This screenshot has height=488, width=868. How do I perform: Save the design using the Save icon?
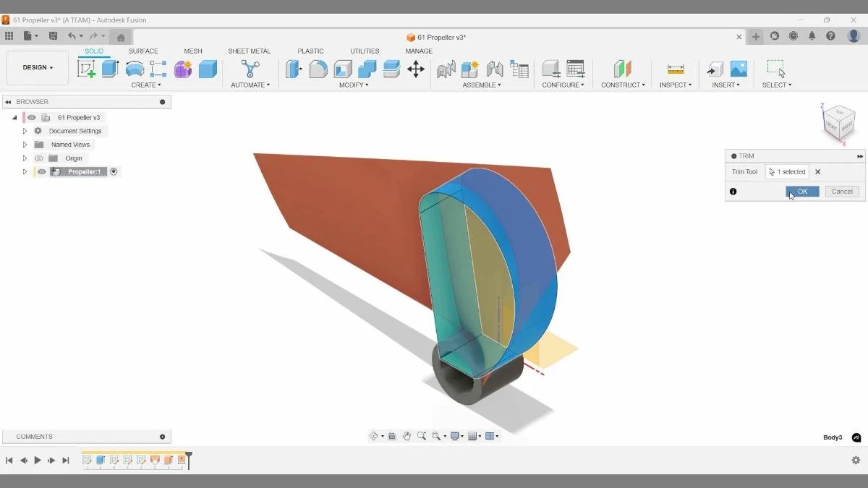click(x=52, y=35)
